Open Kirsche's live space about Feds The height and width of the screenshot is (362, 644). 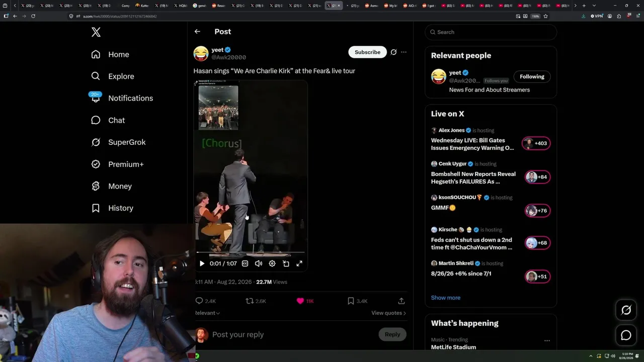pos(471,244)
